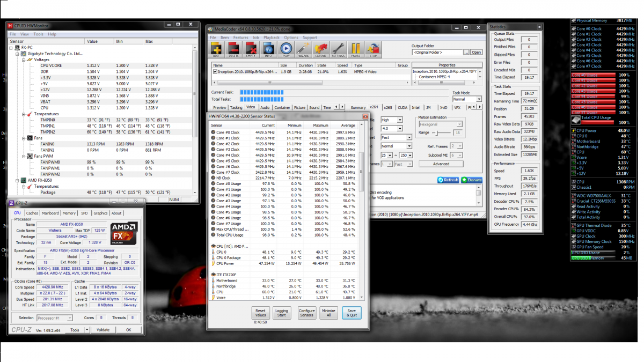
Task: Click the Reset Values button in HWiNFO64
Action: 260,313
